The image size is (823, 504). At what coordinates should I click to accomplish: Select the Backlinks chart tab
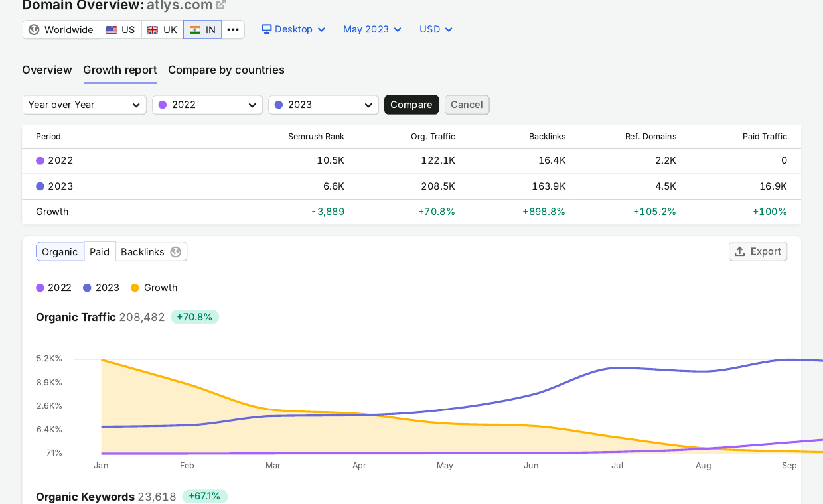[x=151, y=252]
